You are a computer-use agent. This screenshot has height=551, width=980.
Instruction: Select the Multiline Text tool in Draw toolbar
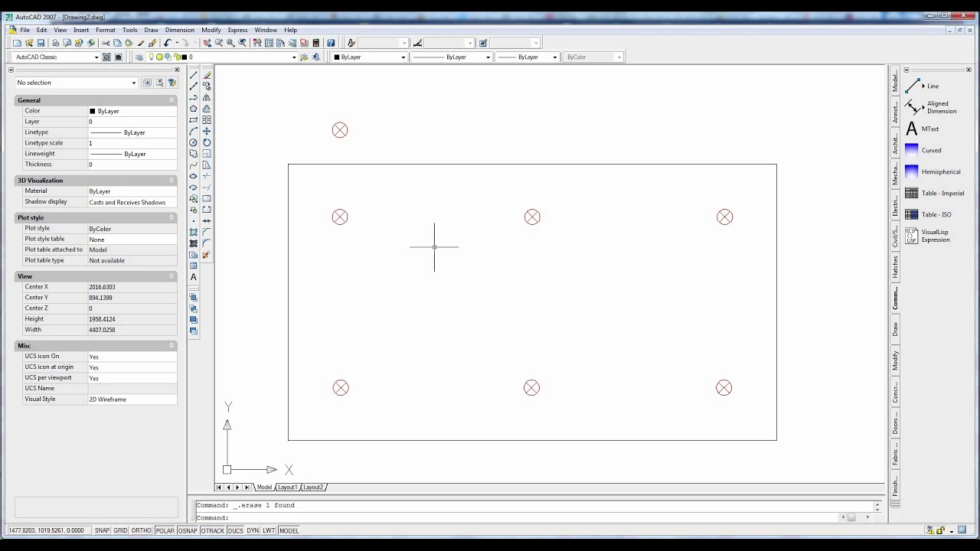[194, 277]
